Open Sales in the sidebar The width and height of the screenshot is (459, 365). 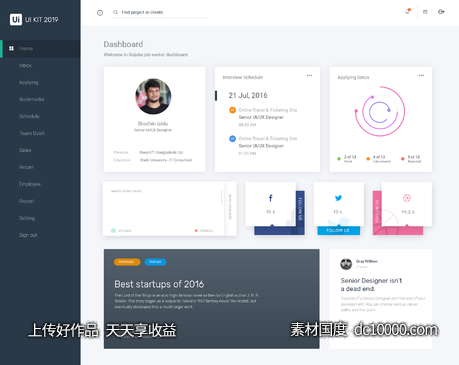[x=25, y=150]
